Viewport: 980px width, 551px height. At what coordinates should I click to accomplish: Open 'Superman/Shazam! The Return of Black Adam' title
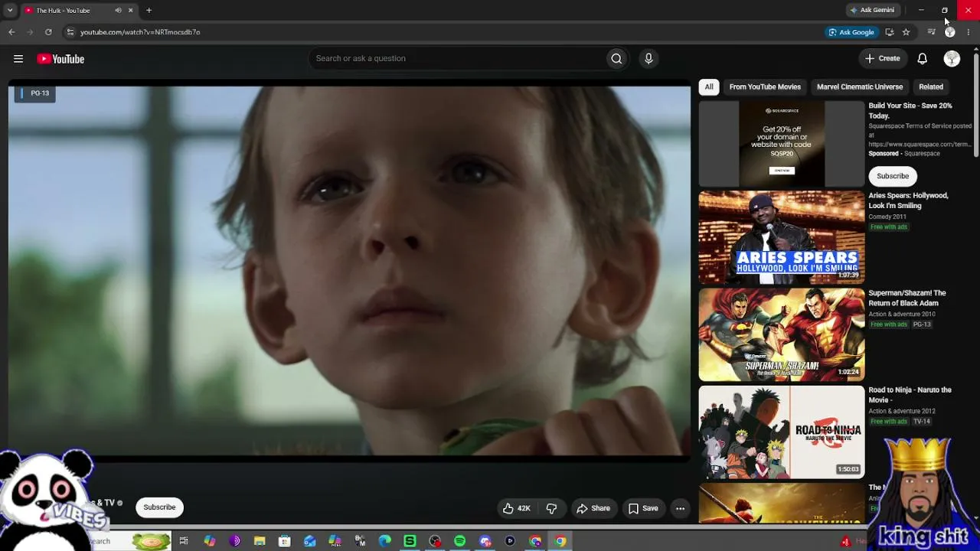907,298
